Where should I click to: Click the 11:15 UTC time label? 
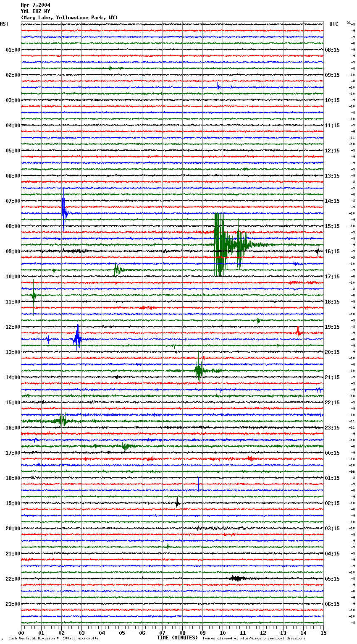pos(332,126)
